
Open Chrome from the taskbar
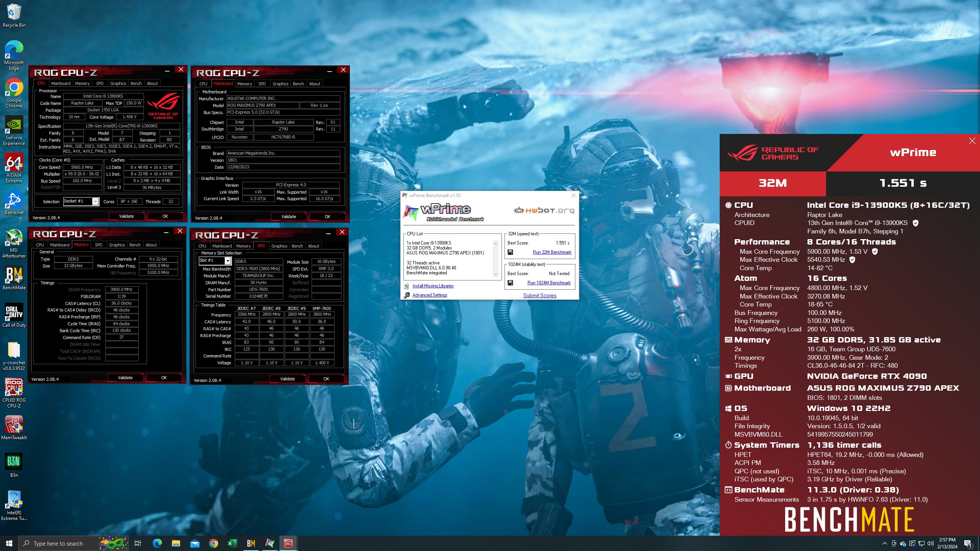point(213,543)
